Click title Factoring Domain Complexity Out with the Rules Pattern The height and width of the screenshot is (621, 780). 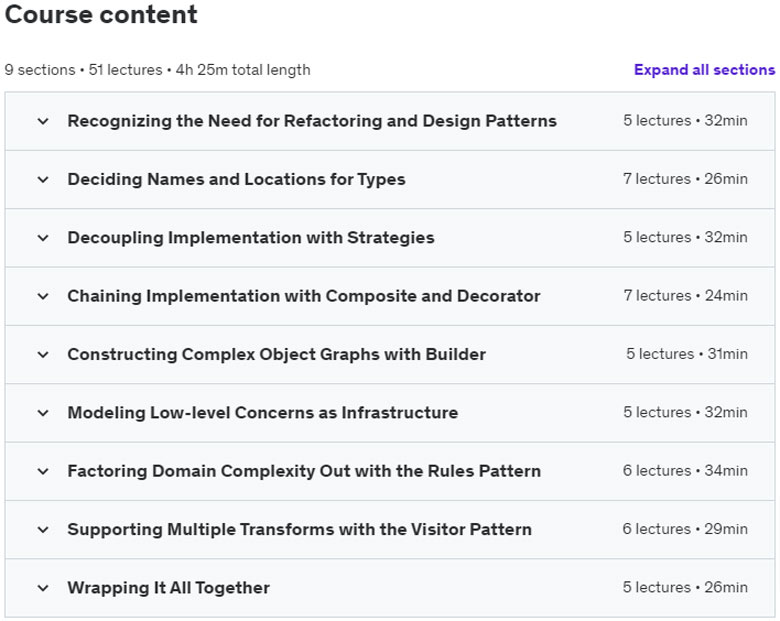(x=304, y=471)
